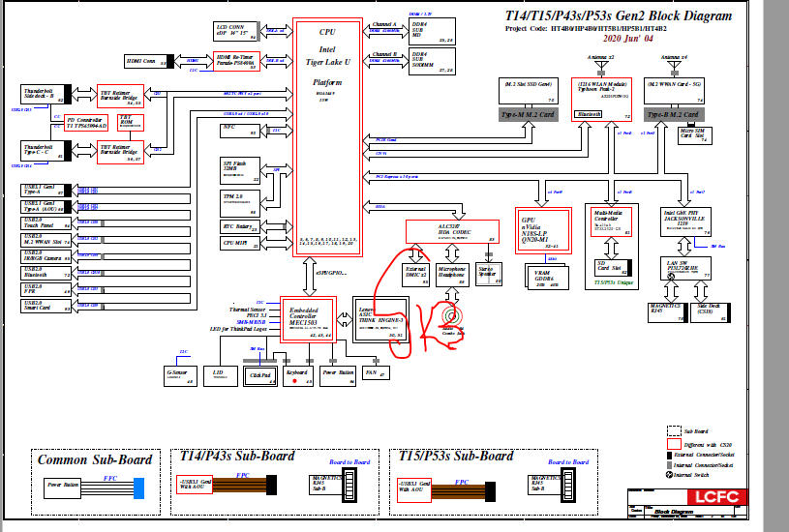Click Bluetooth box inside WLAN module
789x532 pixels.
click(x=588, y=115)
